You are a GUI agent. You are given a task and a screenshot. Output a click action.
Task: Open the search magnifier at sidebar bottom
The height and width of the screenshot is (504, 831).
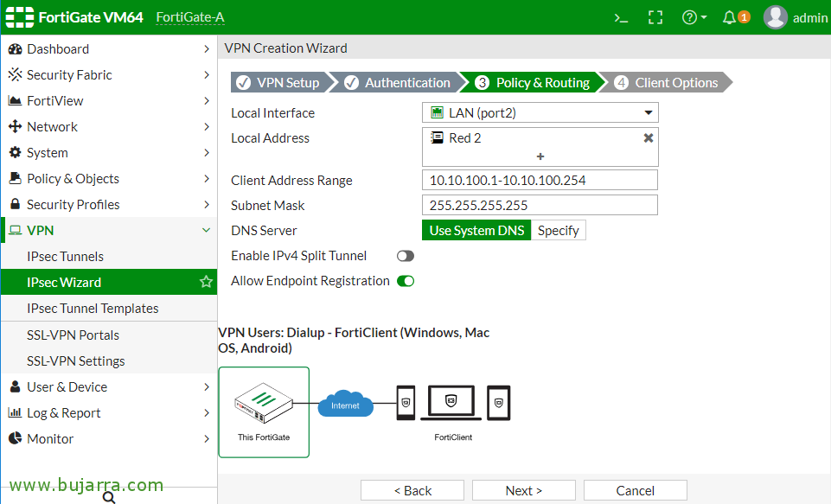pyautogui.click(x=107, y=498)
